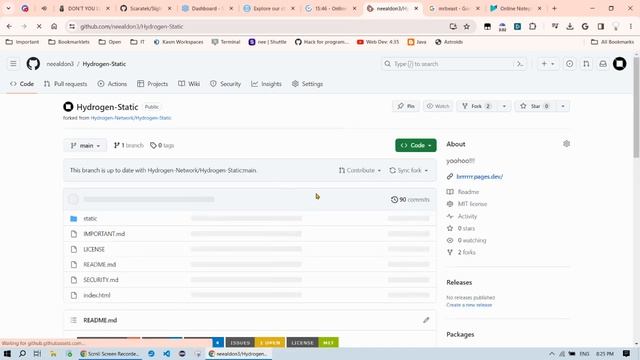Screen dimensions: 640x360
Task: Open Windows Start menu
Action: click(7, 353)
